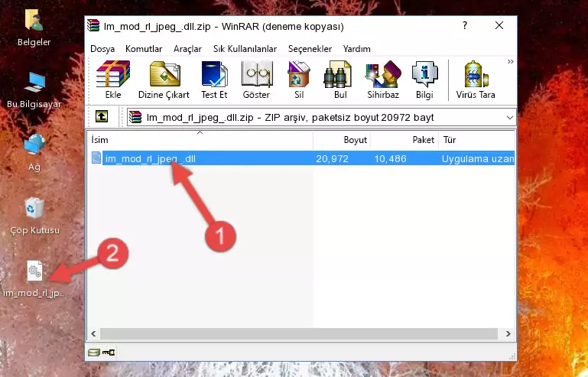Click the drive icon in status bar
Screen dimensions: 588x377
tap(94, 353)
